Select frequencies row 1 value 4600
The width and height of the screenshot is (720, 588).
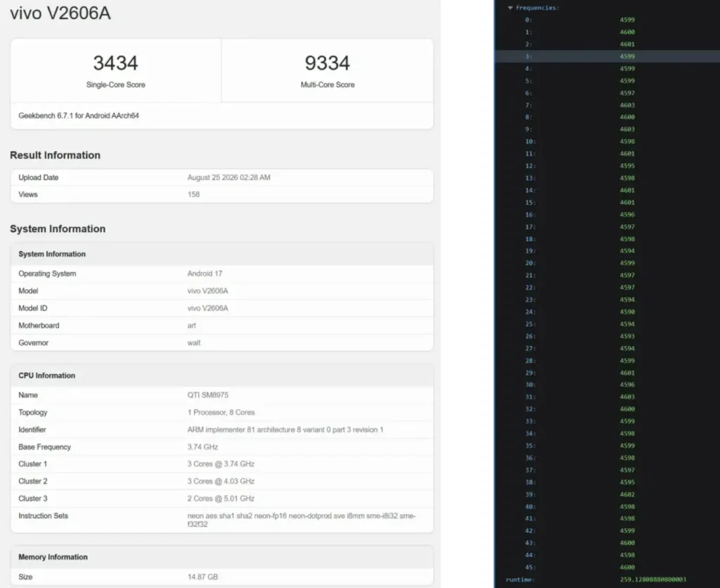click(x=627, y=32)
